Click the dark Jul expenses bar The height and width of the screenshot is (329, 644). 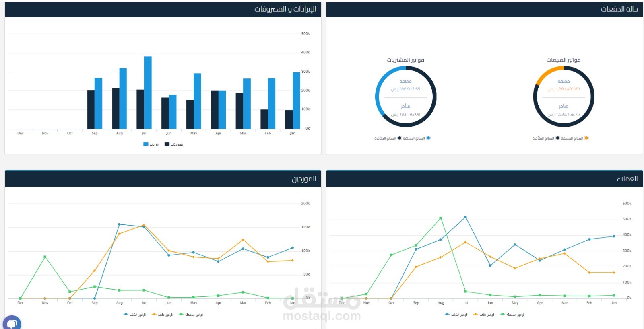pyautogui.click(x=140, y=109)
